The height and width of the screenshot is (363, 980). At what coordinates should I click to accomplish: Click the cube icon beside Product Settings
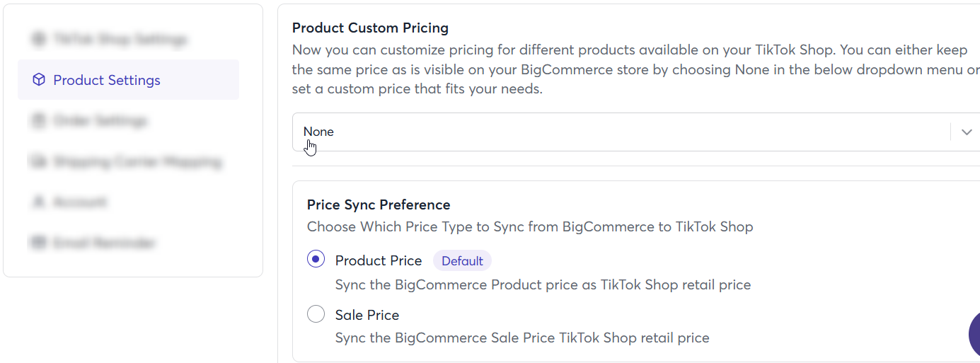click(x=39, y=80)
